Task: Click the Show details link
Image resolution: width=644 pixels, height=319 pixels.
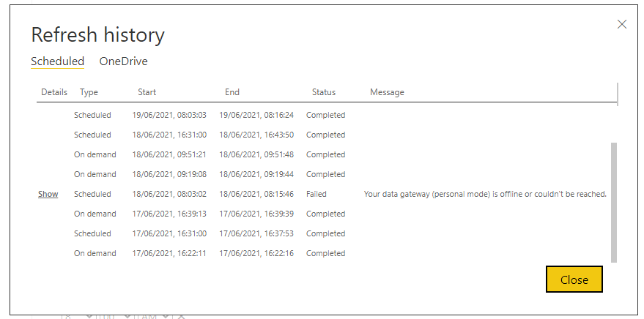Action: 48,194
